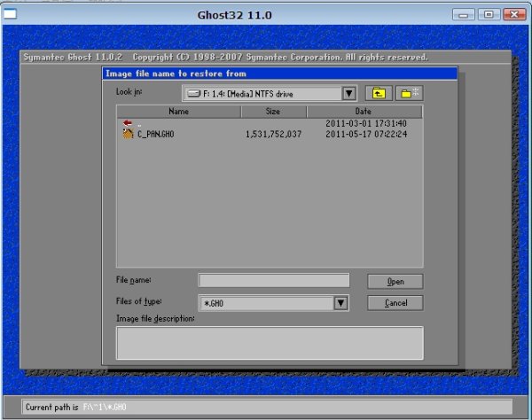Screen dimensions: 532x420
Task: Go up one folder level icon
Action: coord(379,93)
